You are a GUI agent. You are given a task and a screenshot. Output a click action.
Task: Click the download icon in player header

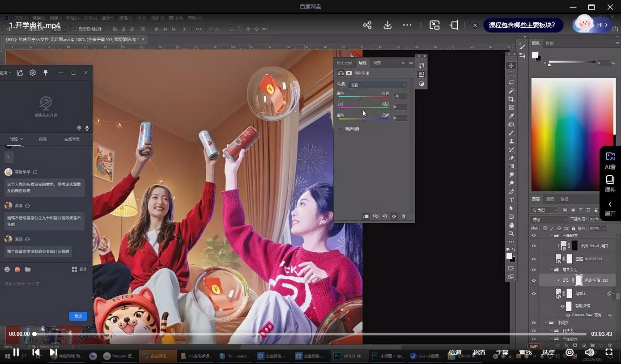(387, 25)
